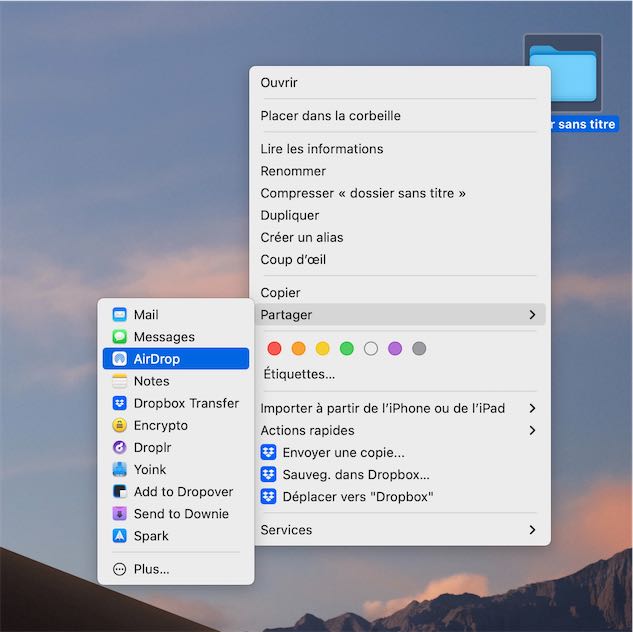633x632 pixels.
Task: Click Dropbox icon next to Déplacer vers Dropbox
Action: (268, 497)
